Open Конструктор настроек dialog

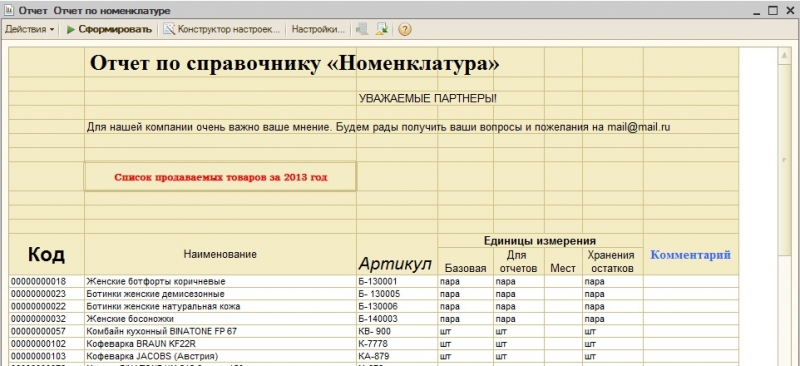(x=222, y=30)
